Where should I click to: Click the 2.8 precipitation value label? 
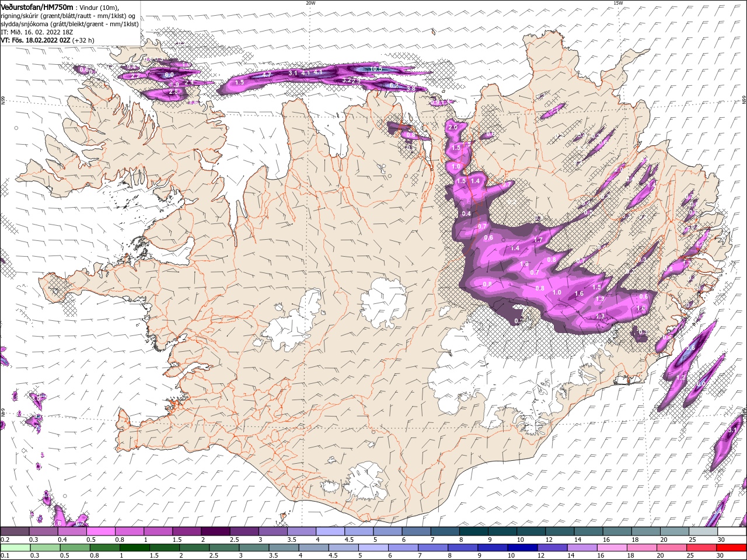click(173, 92)
